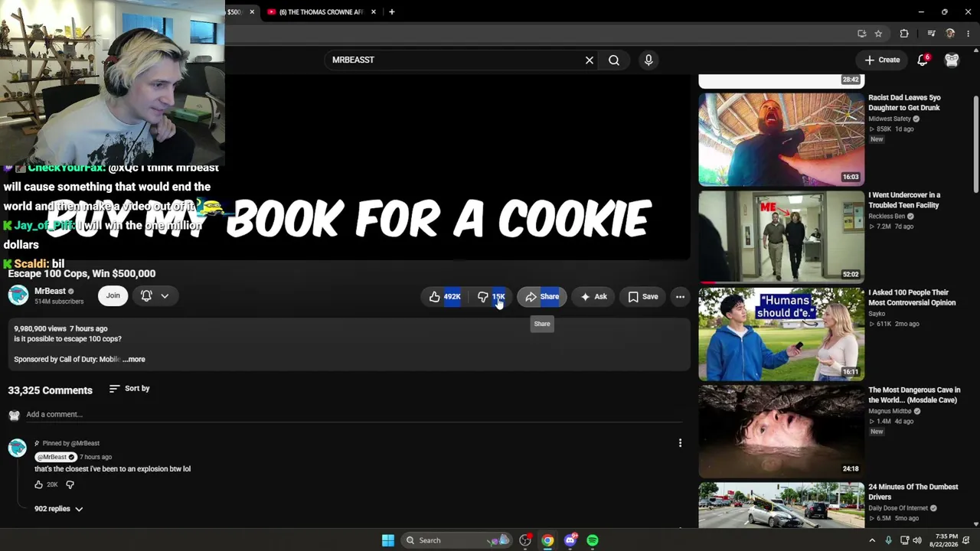980x551 pixels.
Task: Open 'I Asked 100 People' video title
Action: click(x=912, y=297)
